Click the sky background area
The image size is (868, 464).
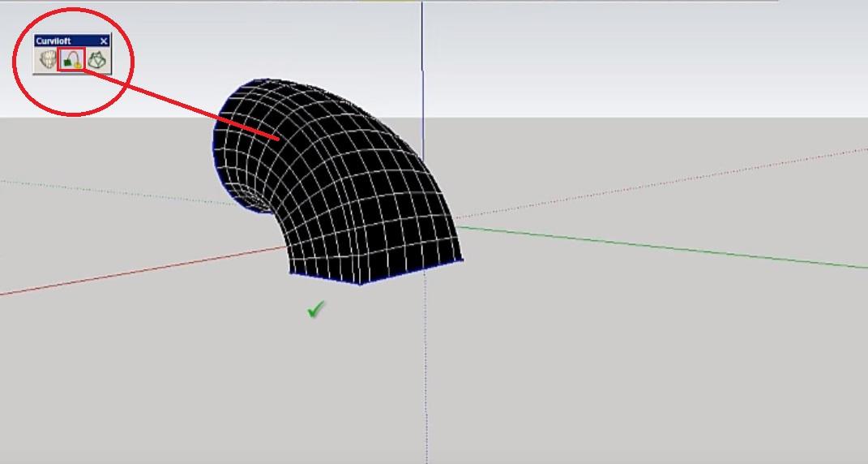(608, 57)
